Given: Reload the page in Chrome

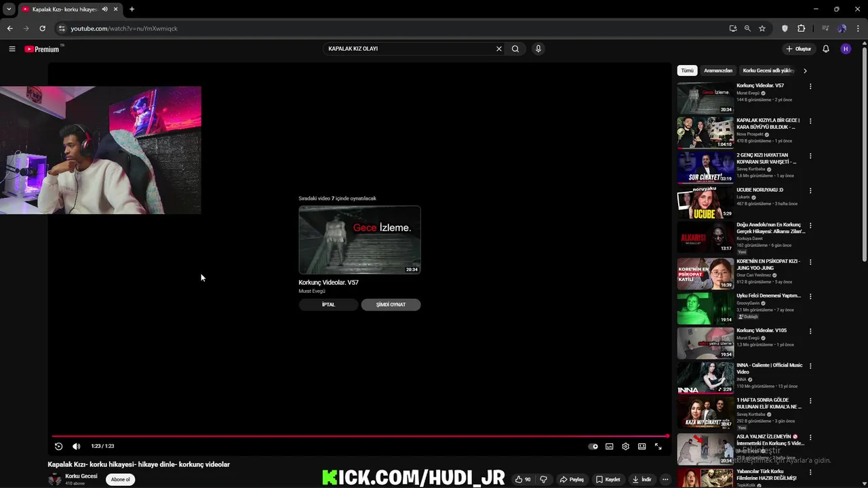Looking at the screenshot, I should coord(42,28).
